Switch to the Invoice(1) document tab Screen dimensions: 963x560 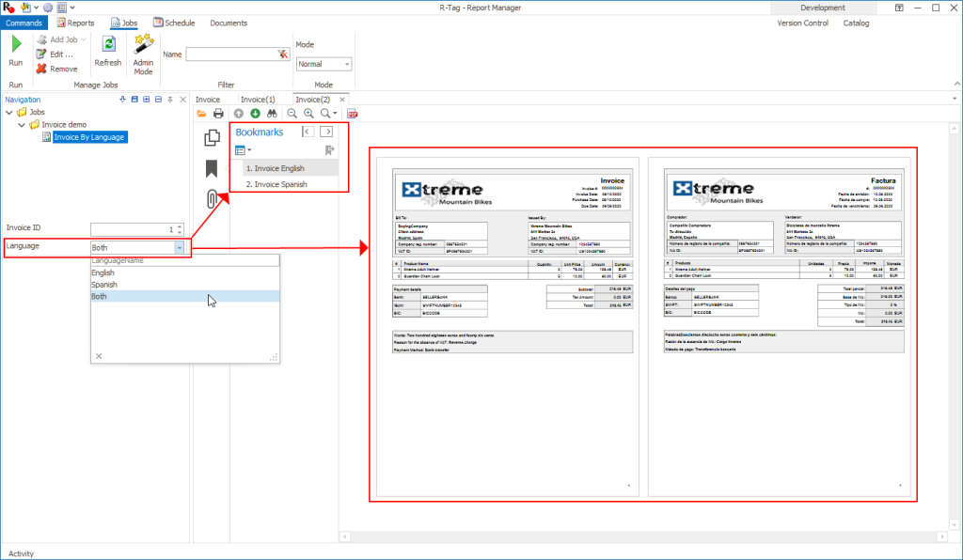[258, 100]
